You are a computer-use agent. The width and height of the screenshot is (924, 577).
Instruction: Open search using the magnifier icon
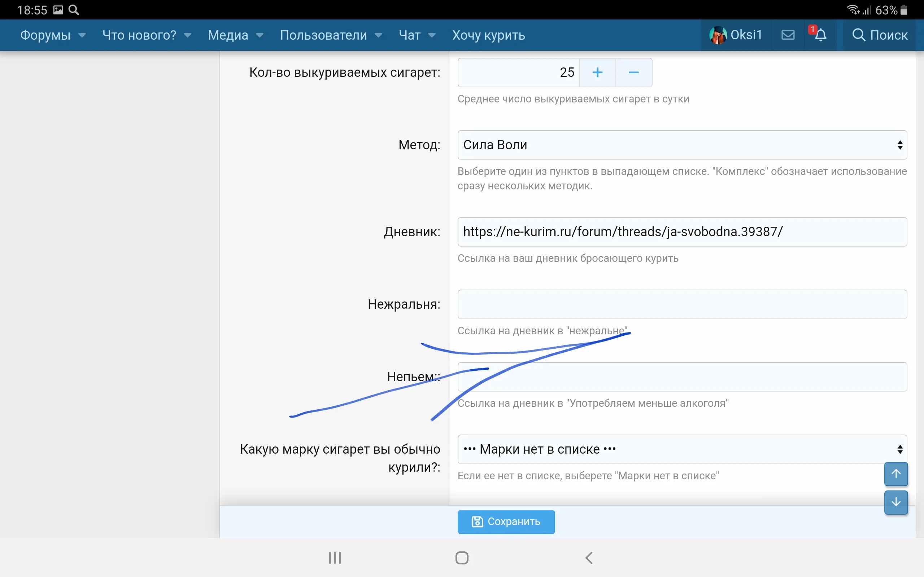[x=858, y=35]
